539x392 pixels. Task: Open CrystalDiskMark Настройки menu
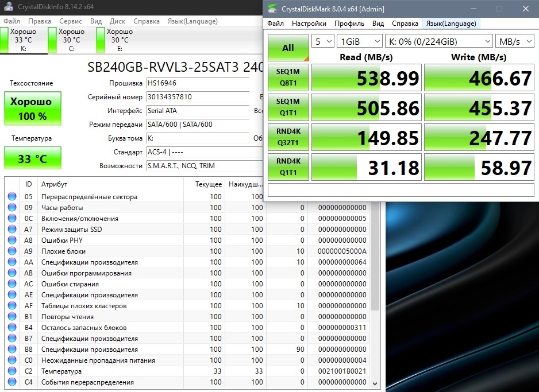pos(309,24)
